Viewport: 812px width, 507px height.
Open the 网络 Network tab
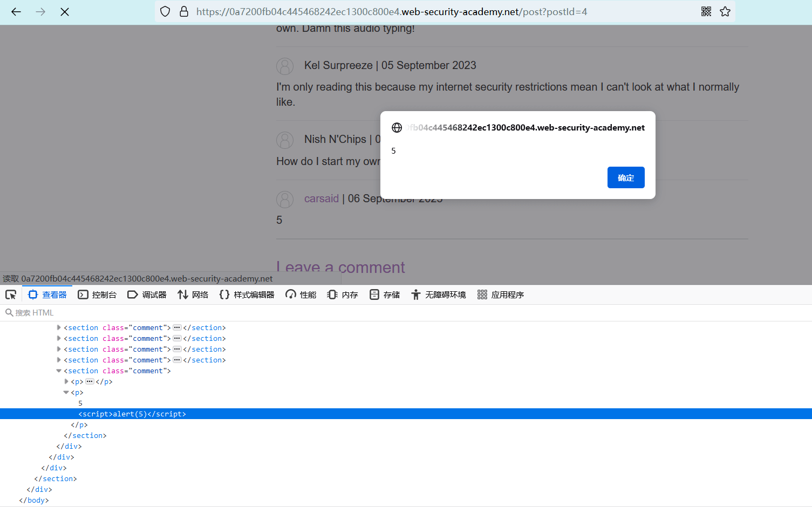(193, 294)
